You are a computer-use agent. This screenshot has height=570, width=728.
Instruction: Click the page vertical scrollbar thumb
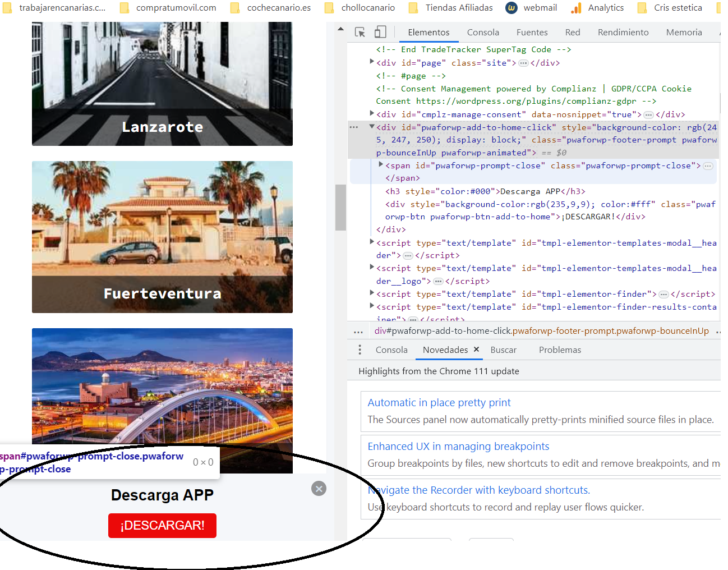click(340, 208)
